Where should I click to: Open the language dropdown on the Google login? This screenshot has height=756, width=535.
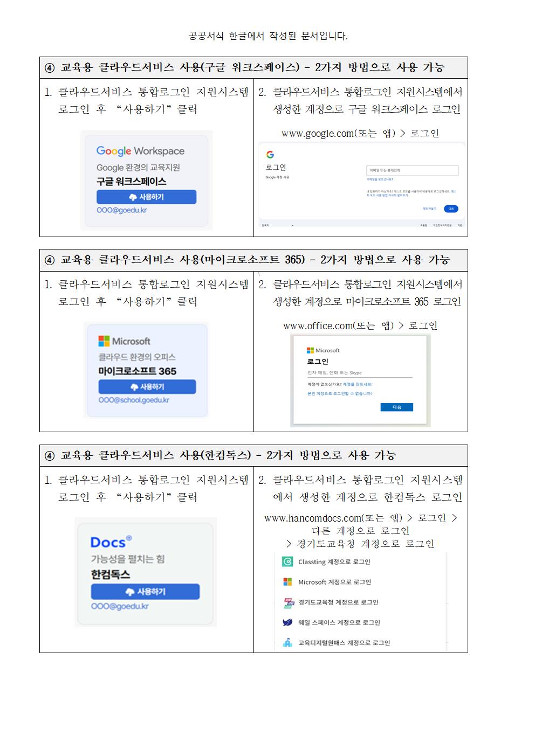[278, 225]
